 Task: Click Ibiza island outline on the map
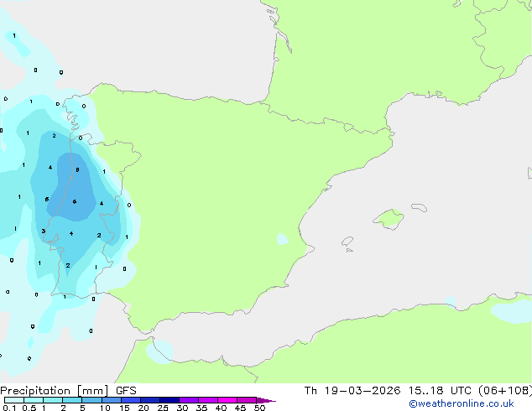pos(347,242)
